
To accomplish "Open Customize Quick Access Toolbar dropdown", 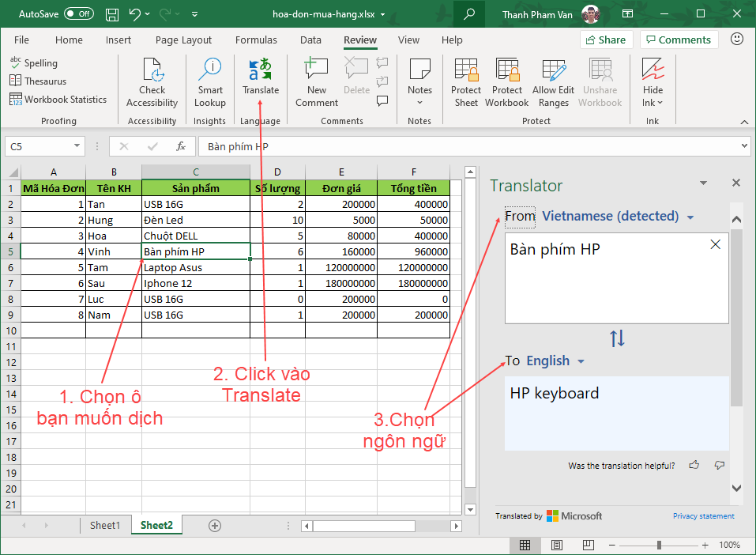I will tap(195, 14).
